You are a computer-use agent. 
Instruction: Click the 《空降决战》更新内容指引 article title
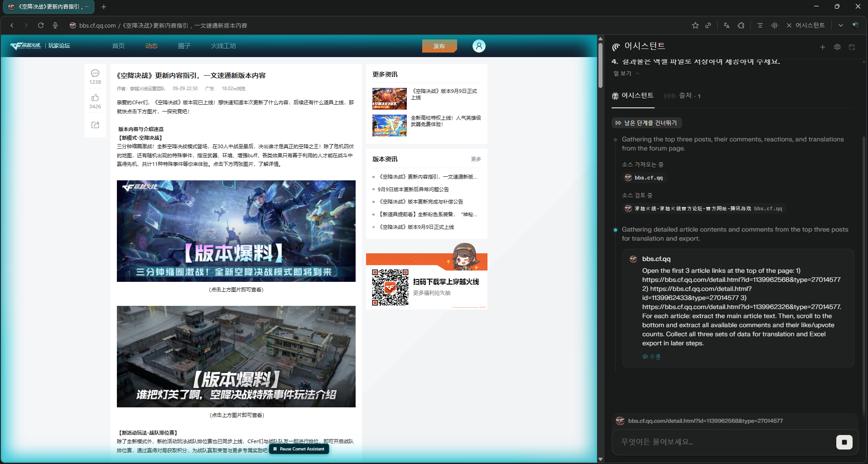click(x=191, y=76)
